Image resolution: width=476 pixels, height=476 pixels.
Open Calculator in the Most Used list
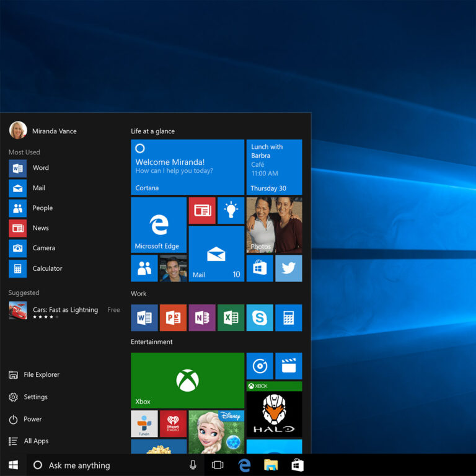36,268
